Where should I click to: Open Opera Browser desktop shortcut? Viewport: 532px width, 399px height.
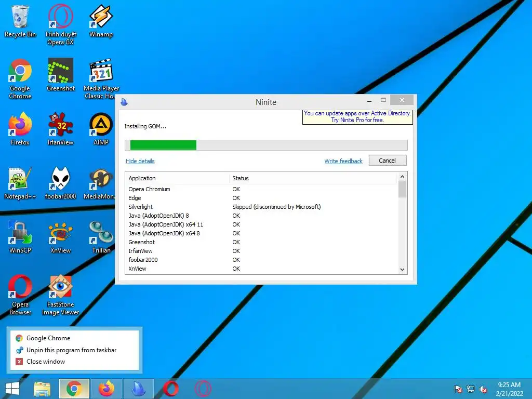click(x=20, y=295)
